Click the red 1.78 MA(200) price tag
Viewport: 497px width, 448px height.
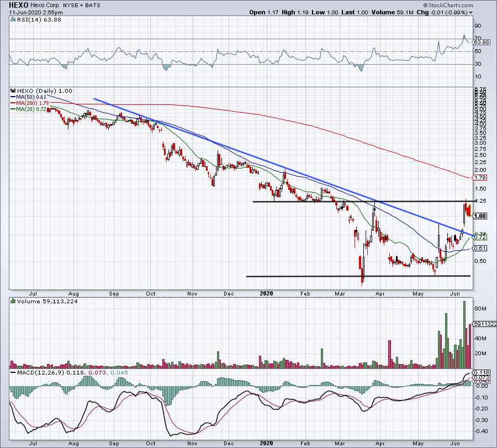(x=480, y=178)
